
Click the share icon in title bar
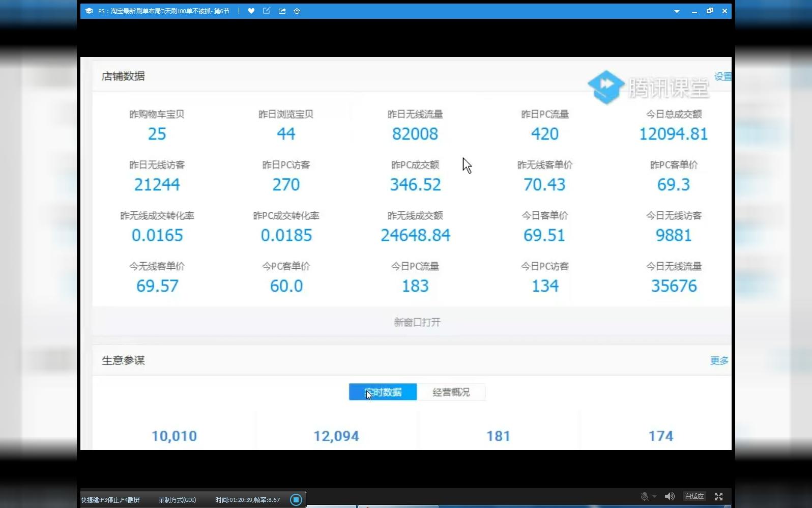(x=282, y=11)
